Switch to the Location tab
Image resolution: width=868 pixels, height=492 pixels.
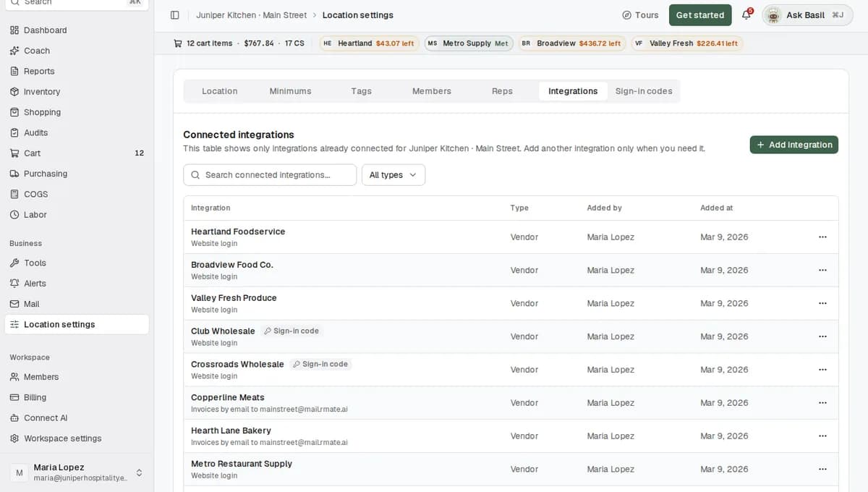click(x=220, y=91)
